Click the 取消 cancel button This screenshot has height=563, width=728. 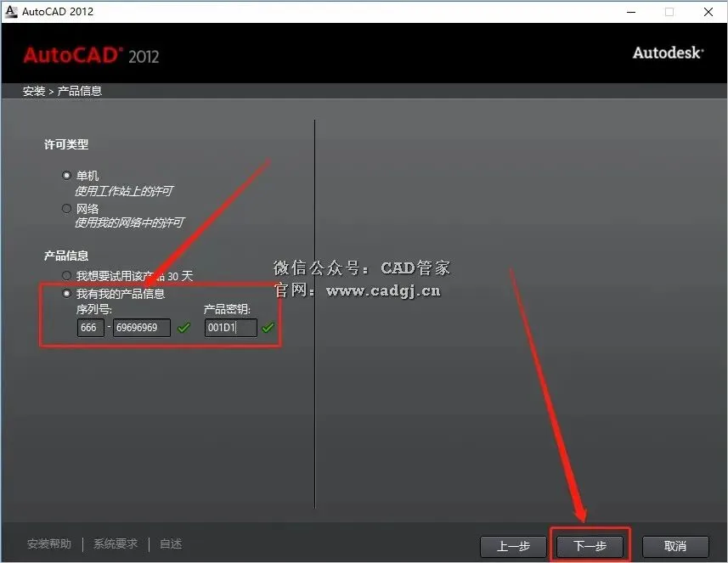pyautogui.click(x=675, y=546)
